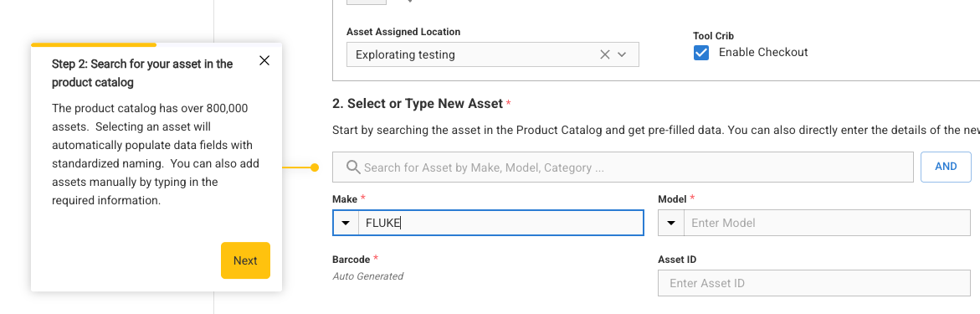Click the Asset Assigned Location label

pyautogui.click(x=403, y=32)
